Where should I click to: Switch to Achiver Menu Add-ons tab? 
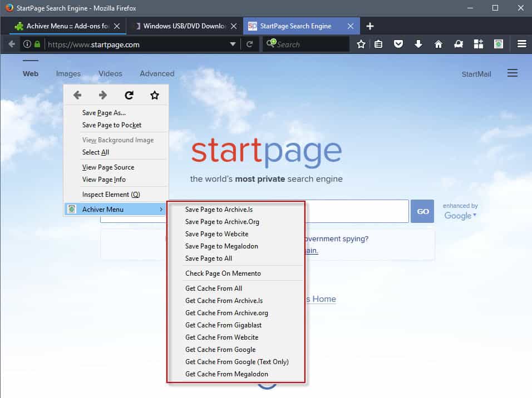tap(67, 26)
